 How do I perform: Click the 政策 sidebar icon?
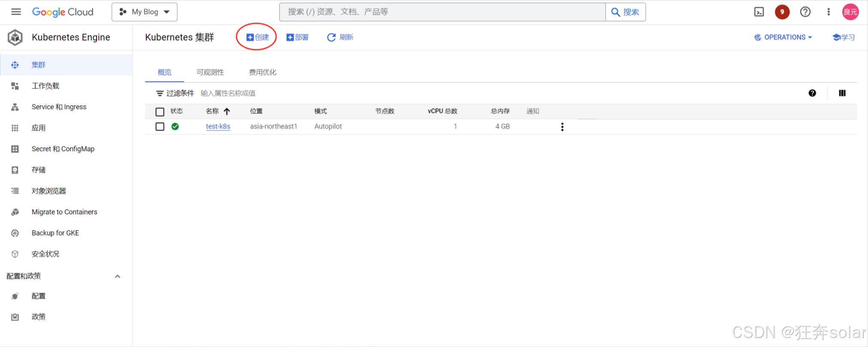click(15, 317)
